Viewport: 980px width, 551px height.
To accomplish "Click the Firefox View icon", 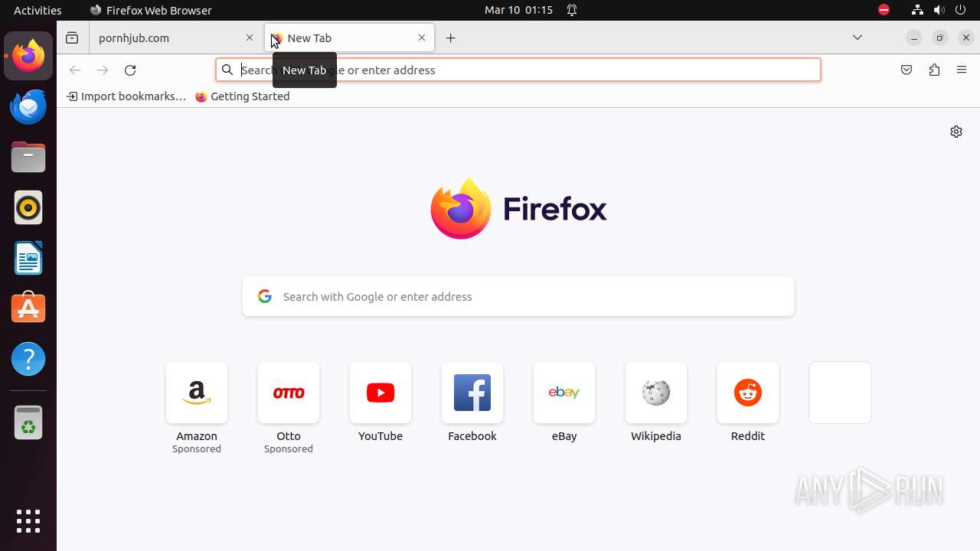I will point(72,38).
